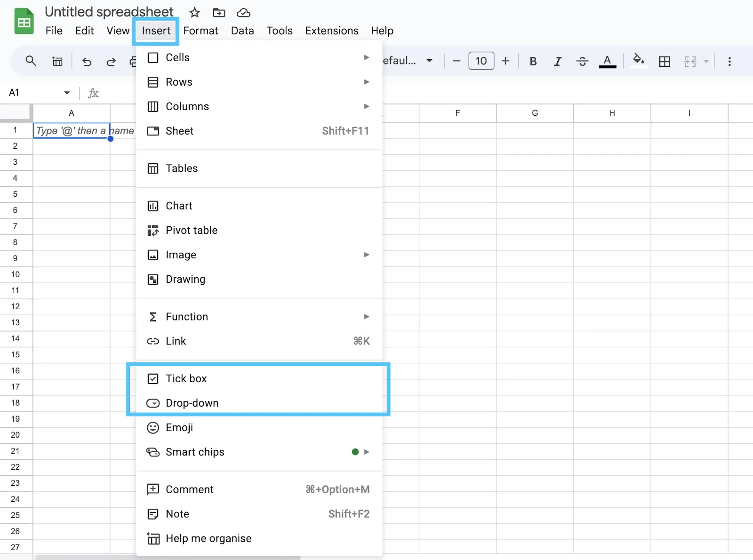Open the fill colour bucket
The image size is (753, 560).
639,60
